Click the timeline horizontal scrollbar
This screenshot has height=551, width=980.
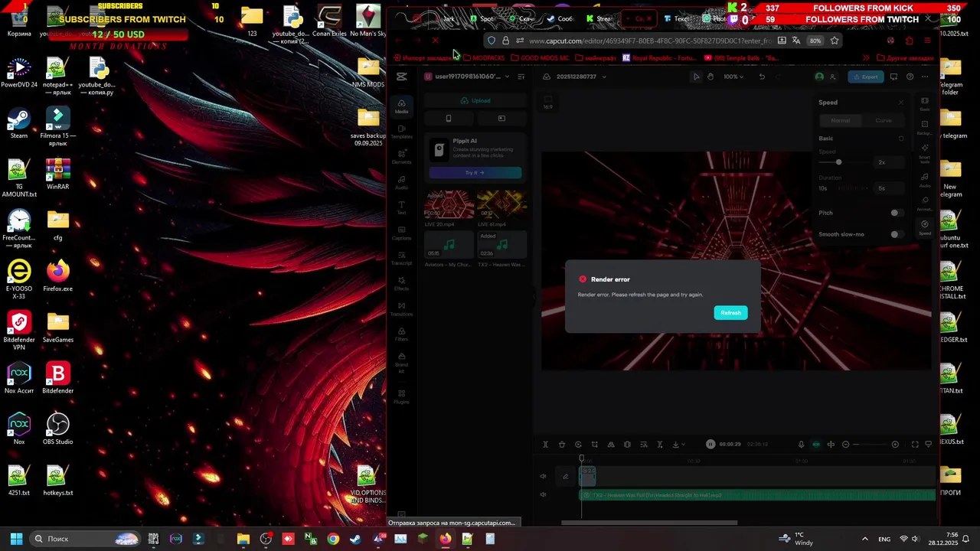coord(649,523)
